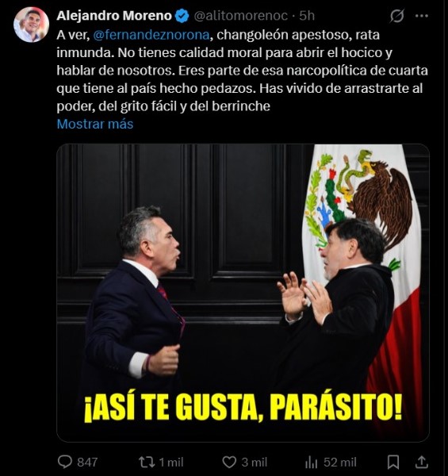Click the Alejandro Moreno display name
448x476 pixels.
[114, 16]
